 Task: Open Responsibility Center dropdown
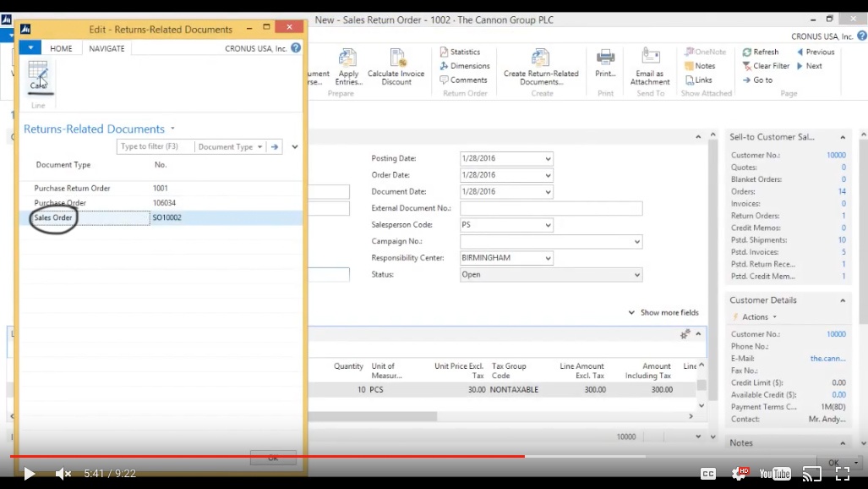(548, 258)
